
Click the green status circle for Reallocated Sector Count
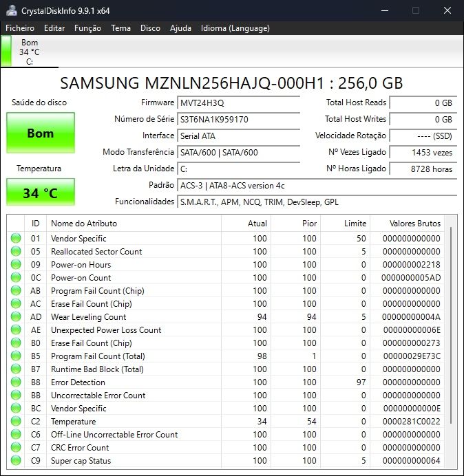click(16, 251)
